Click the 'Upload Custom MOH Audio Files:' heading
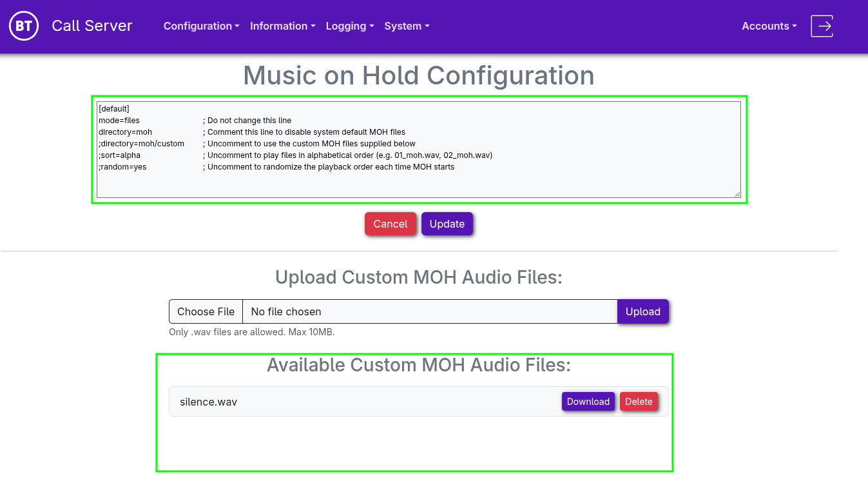 pos(419,277)
